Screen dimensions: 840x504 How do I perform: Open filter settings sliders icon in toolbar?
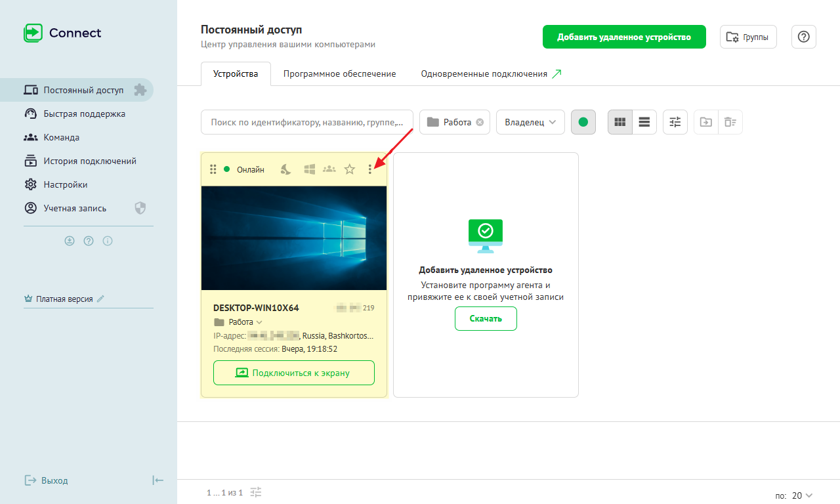675,122
